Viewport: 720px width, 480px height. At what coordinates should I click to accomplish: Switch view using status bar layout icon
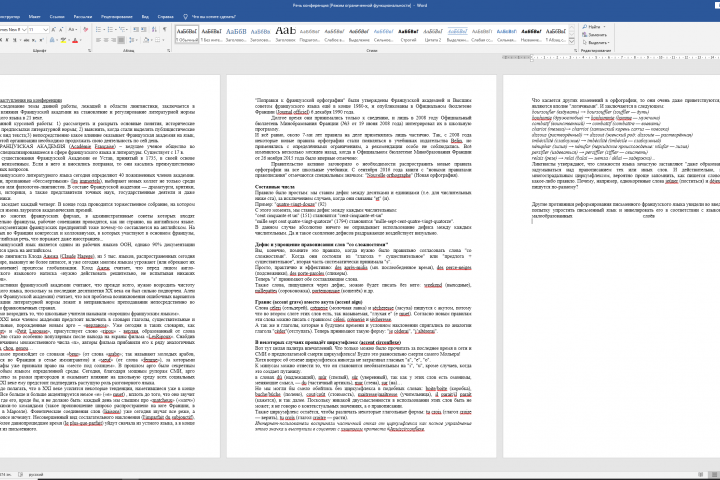(x=714, y=474)
